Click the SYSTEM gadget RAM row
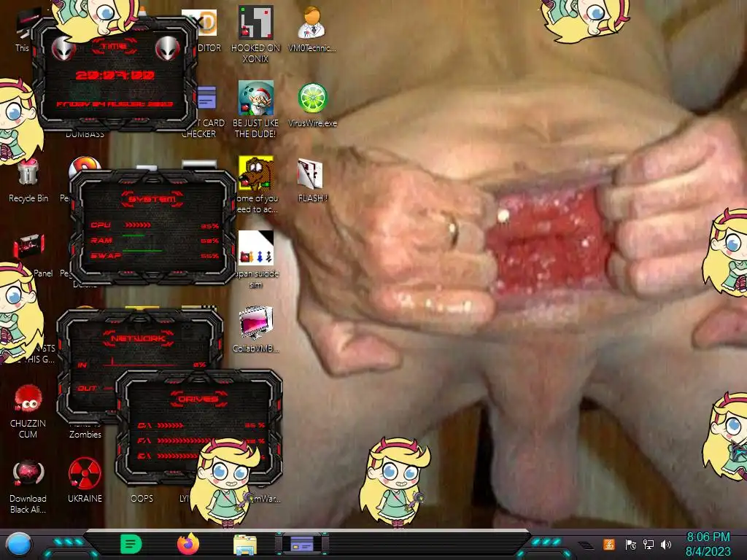 155,241
